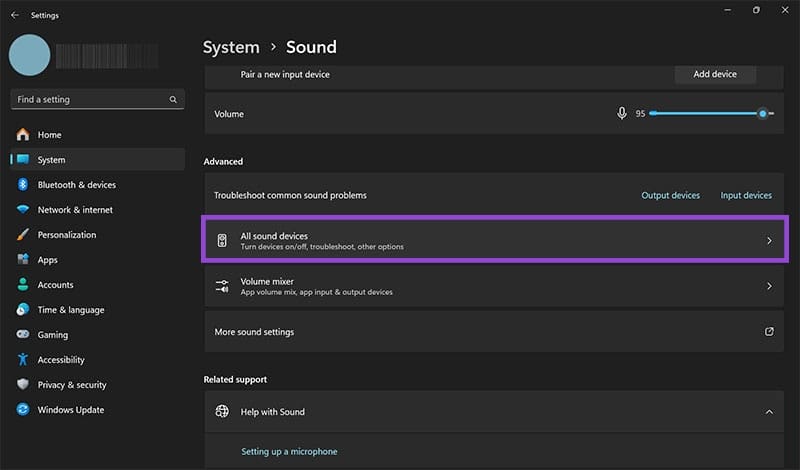800x470 pixels.
Task: Click the Personalization paintbrush icon
Action: tap(23, 235)
